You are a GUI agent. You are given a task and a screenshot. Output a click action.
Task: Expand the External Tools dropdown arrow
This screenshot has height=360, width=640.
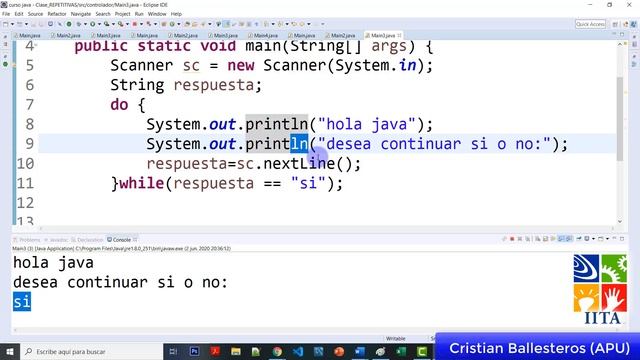(x=127, y=24)
